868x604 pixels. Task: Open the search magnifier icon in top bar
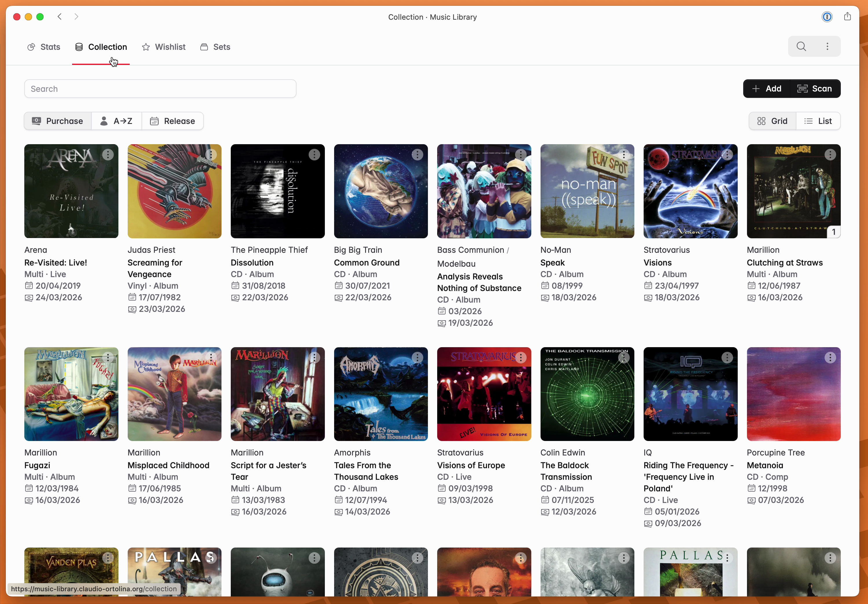[x=801, y=47]
